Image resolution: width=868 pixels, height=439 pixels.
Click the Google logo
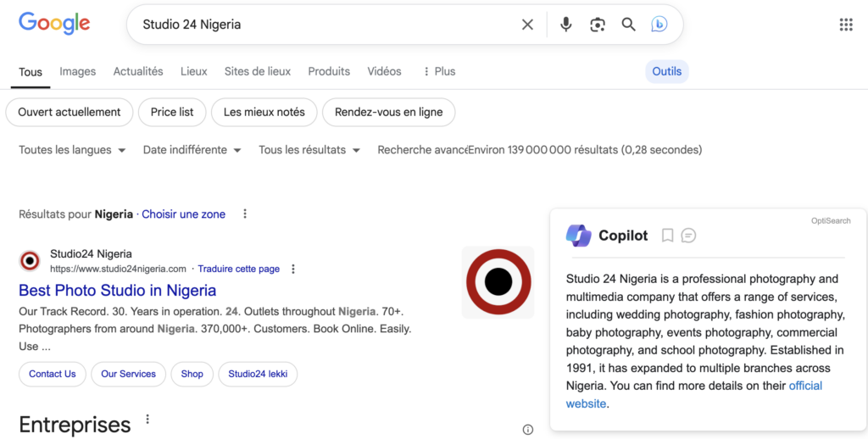54,24
